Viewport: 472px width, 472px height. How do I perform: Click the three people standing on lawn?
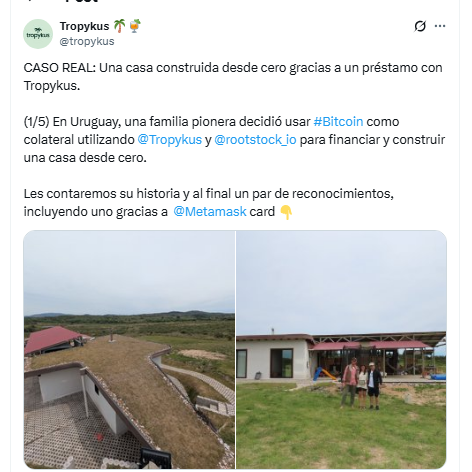(361, 384)
